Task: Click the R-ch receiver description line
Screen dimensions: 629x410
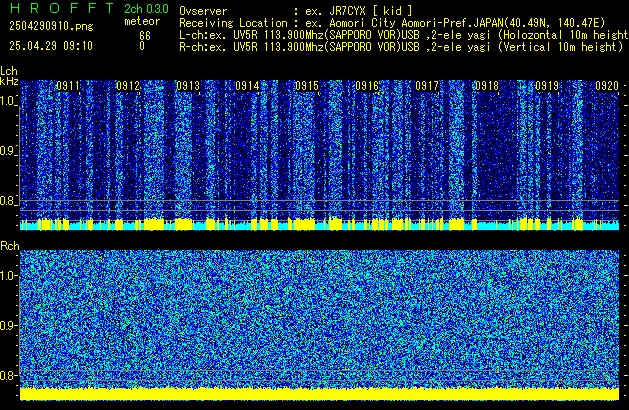Action: pyautogui.click(x=401, y=47)
